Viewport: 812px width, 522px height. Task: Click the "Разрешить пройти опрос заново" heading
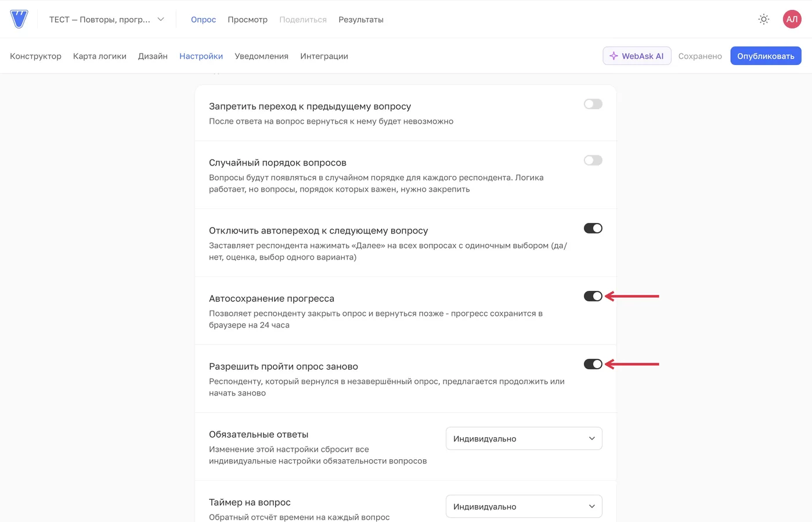pyautogui.click(x=283, y=366)
